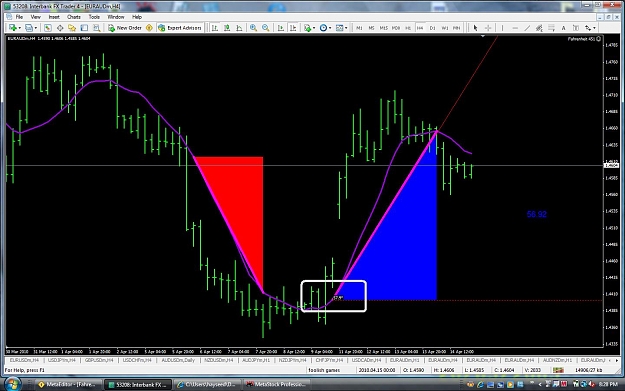
Task: Toggle chart shift icon
Action: (x=293, y=28)
